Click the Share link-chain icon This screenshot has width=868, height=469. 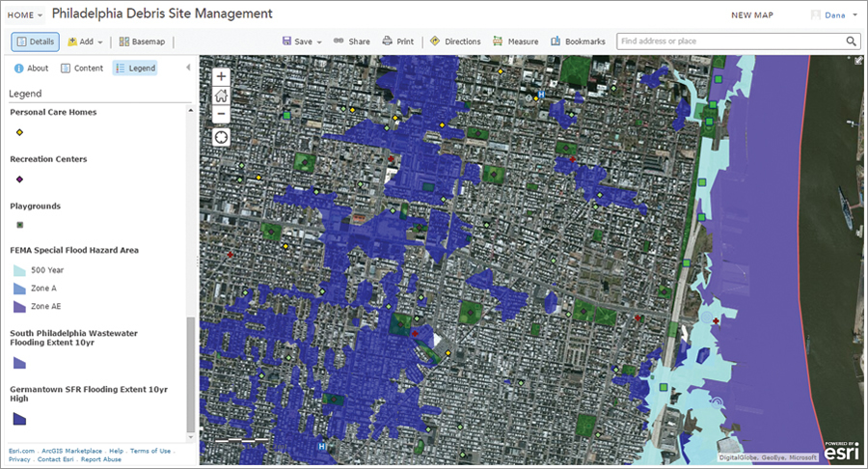(x=339, y=41)
